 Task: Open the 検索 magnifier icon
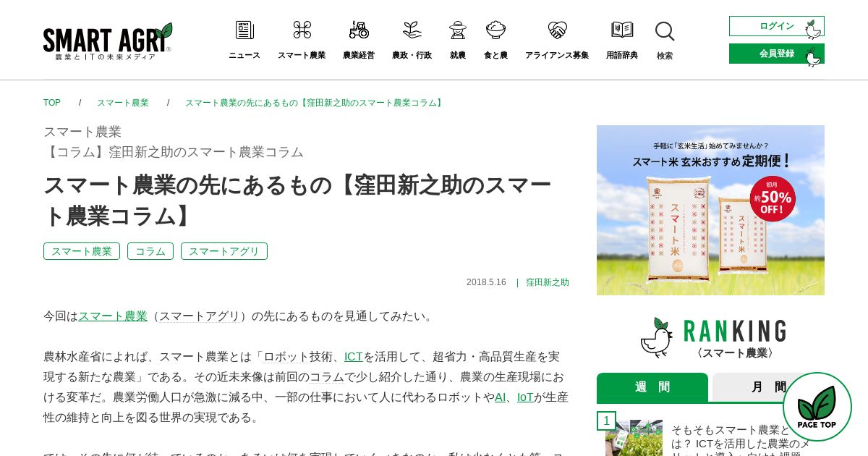[x=665, y=32]
